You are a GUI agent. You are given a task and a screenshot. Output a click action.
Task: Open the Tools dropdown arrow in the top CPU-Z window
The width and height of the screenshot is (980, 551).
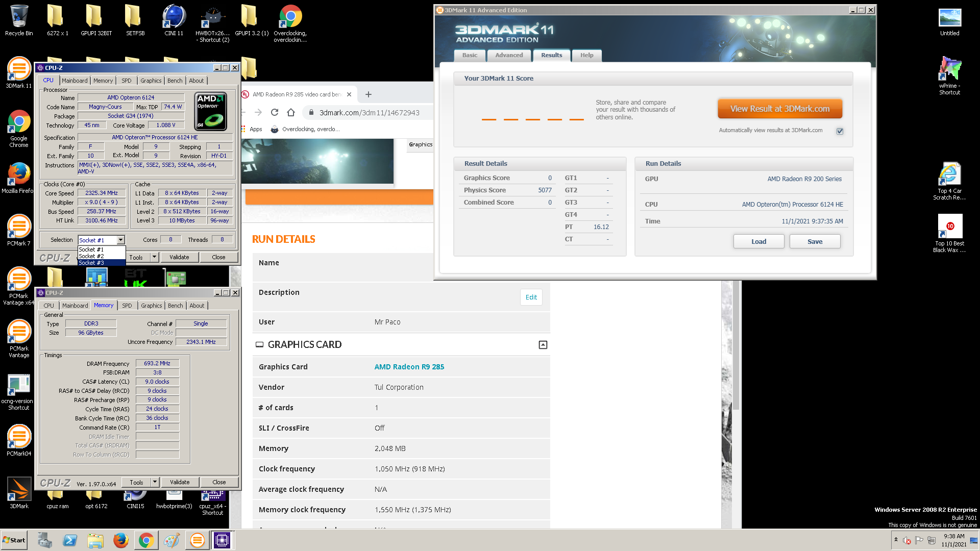(x=154, y=257)
